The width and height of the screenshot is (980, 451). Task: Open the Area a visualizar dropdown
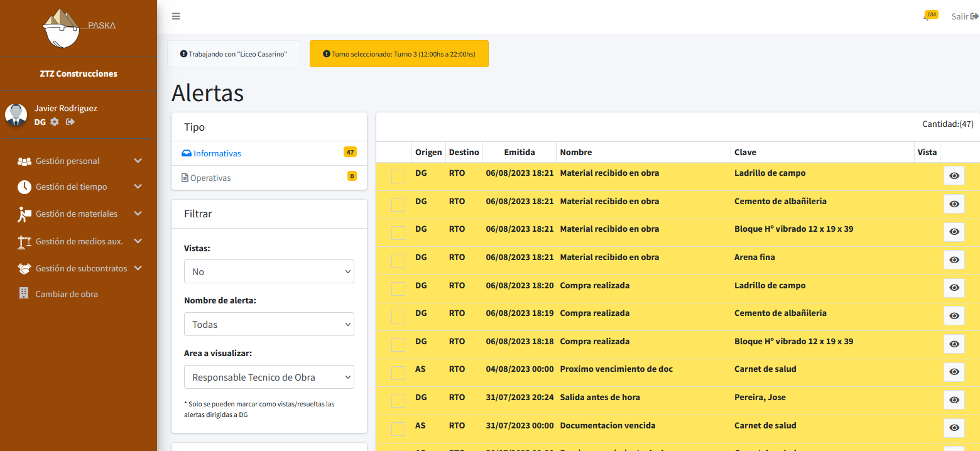(269, 377)
